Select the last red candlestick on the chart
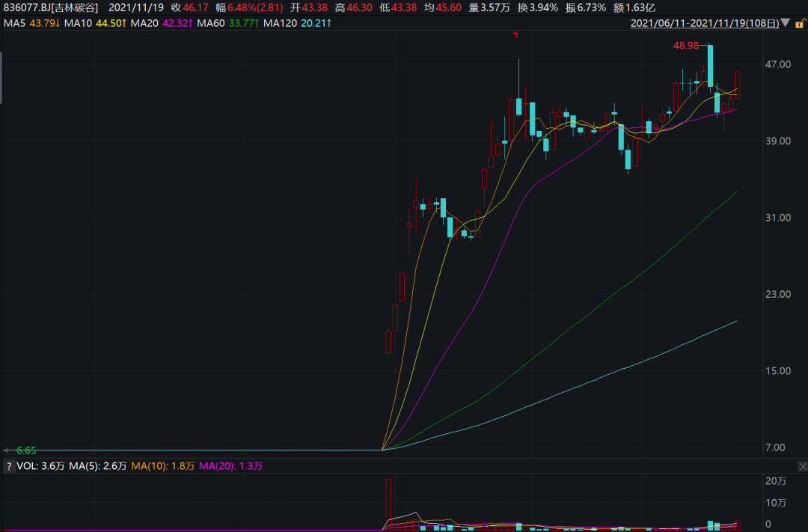The height and width of the screenshot is (532, 808). (738, 85)
